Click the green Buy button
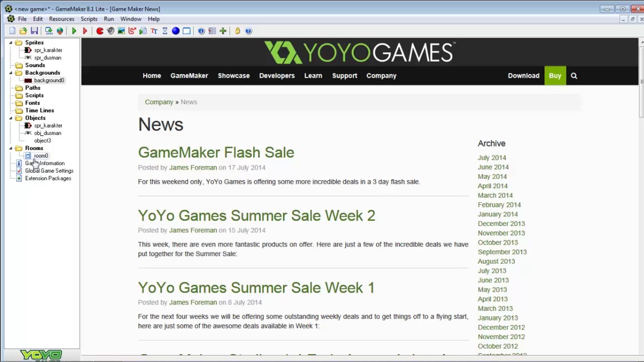This screenshot has width=644, height=362. click(555, 76)
